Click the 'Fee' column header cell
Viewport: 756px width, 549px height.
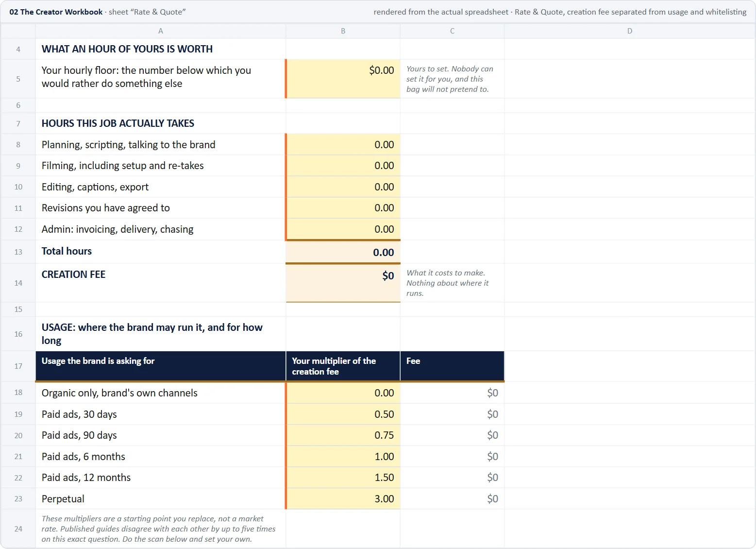[x=453, y=366]
